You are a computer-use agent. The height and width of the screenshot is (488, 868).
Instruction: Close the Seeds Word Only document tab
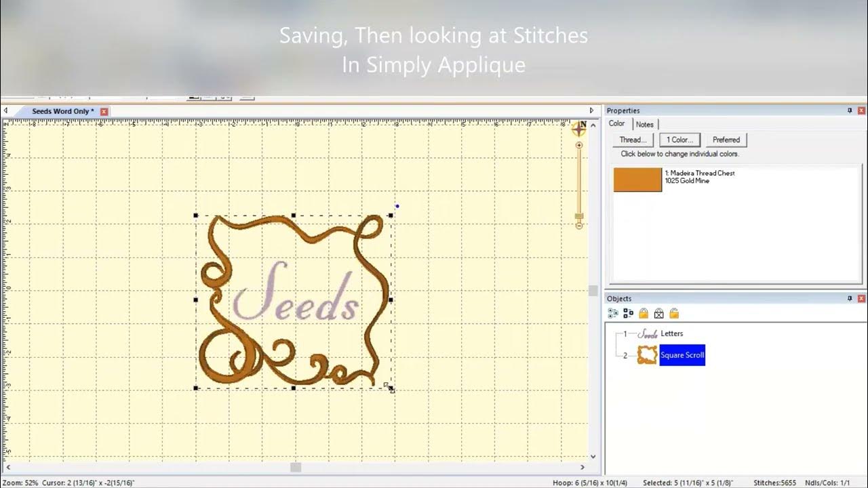pyautogui.click(x=104, y=111)
